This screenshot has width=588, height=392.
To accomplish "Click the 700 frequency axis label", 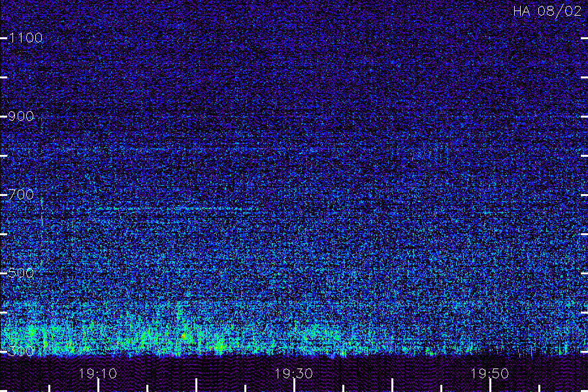I will tap(21, 195).
